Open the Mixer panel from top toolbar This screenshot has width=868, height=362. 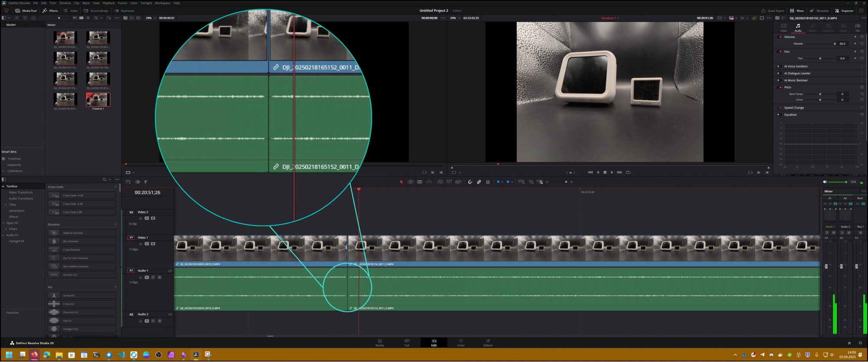coord(797,11)
